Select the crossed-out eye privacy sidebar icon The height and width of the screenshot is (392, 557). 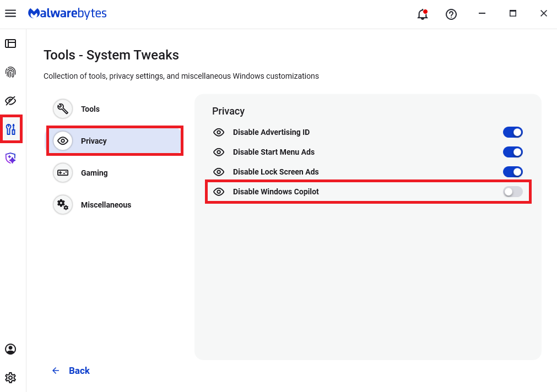point(10,101)
